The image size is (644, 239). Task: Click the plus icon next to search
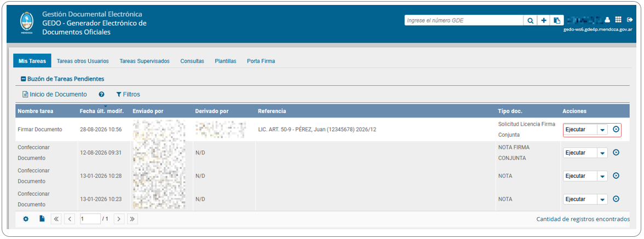(x=543, y=20)
